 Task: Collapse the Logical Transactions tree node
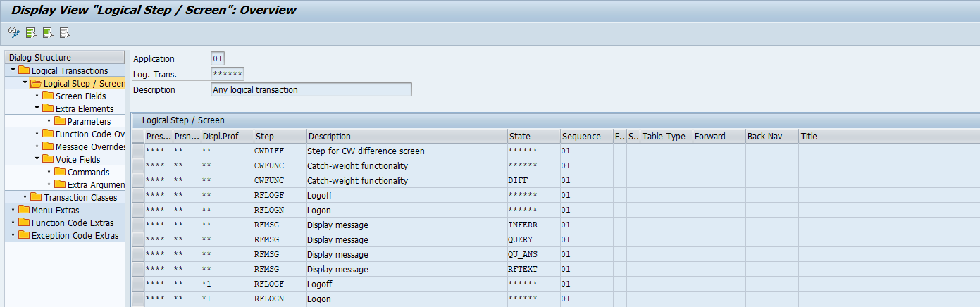pos(13,70)
